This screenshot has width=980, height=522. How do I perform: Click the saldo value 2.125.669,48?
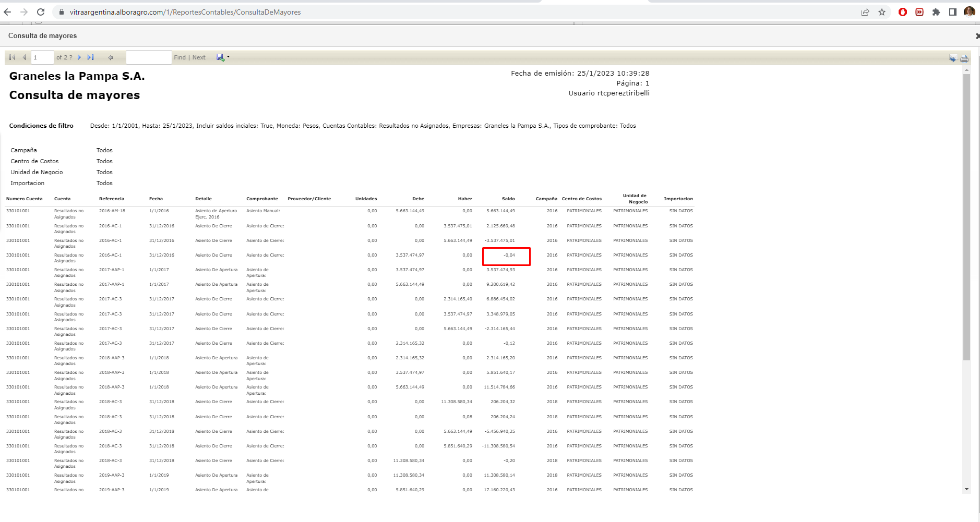(501, 226)
